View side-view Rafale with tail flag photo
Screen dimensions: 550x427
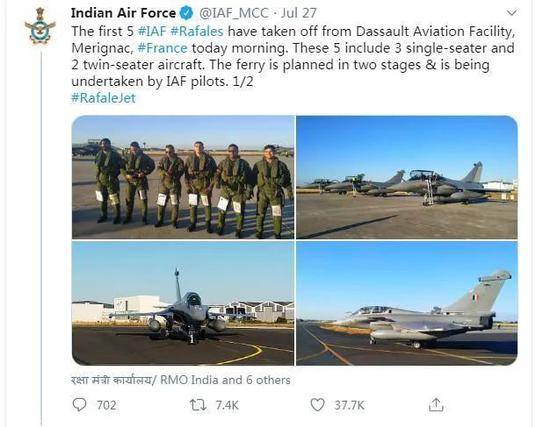[407, 303]
